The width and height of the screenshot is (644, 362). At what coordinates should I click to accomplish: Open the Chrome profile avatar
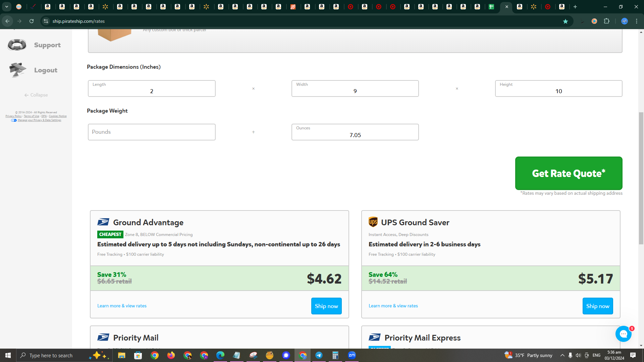point(624,21)
